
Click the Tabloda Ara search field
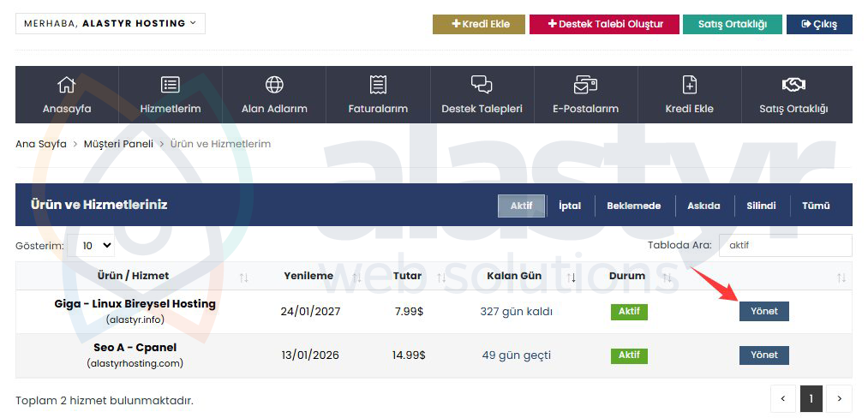coord(785,246)
